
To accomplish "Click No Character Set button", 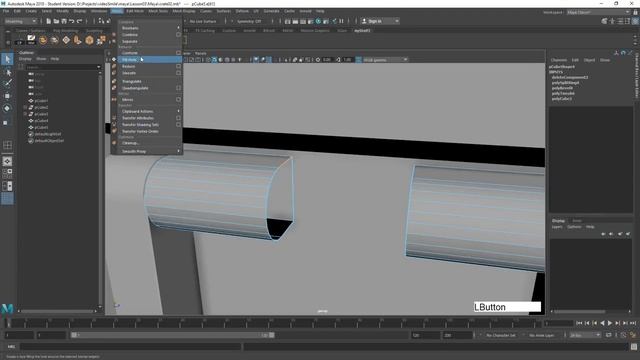I will 501,335.
